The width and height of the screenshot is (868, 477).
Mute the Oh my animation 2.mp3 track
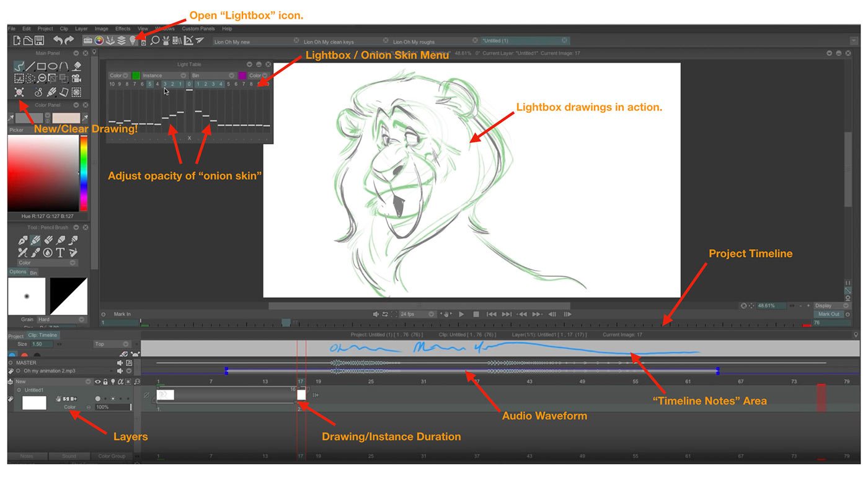(x=120, y=371)
